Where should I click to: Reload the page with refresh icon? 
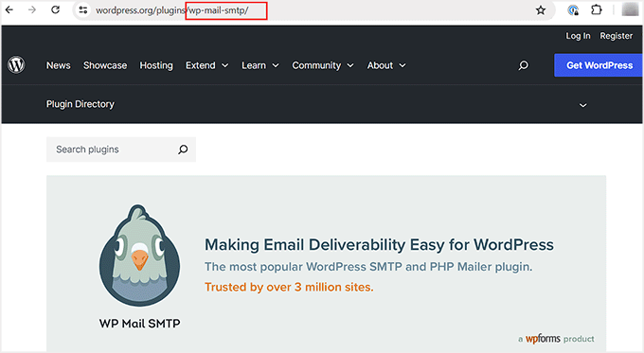coord(56,9)
